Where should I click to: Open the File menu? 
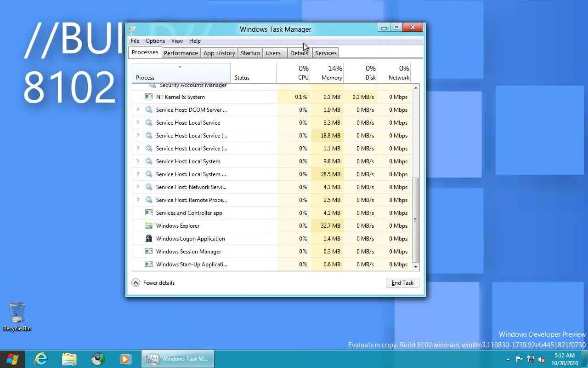pyautogui.click(x=135, y=41)
